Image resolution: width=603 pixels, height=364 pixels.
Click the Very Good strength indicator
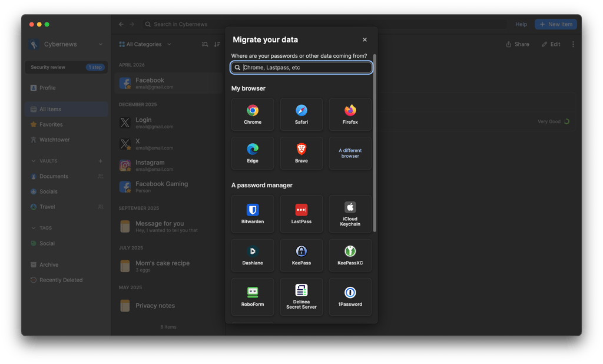[x=554, y=121]
